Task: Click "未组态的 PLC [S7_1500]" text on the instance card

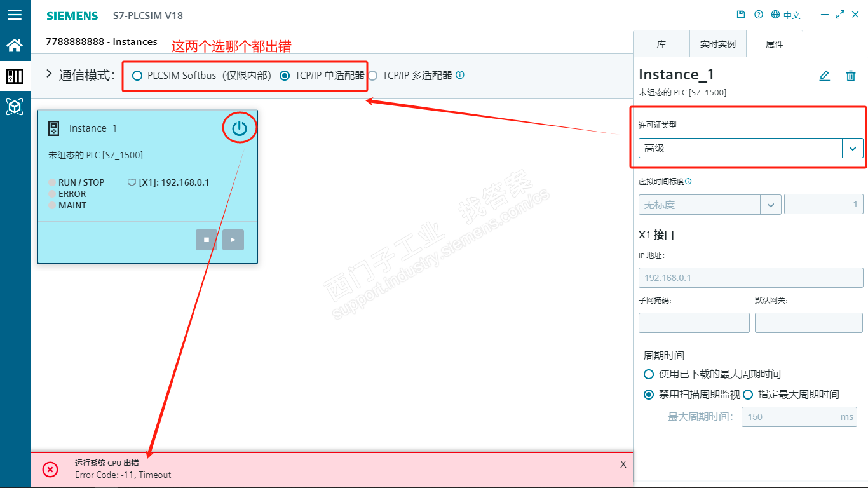Action: (x=95, y=155)
